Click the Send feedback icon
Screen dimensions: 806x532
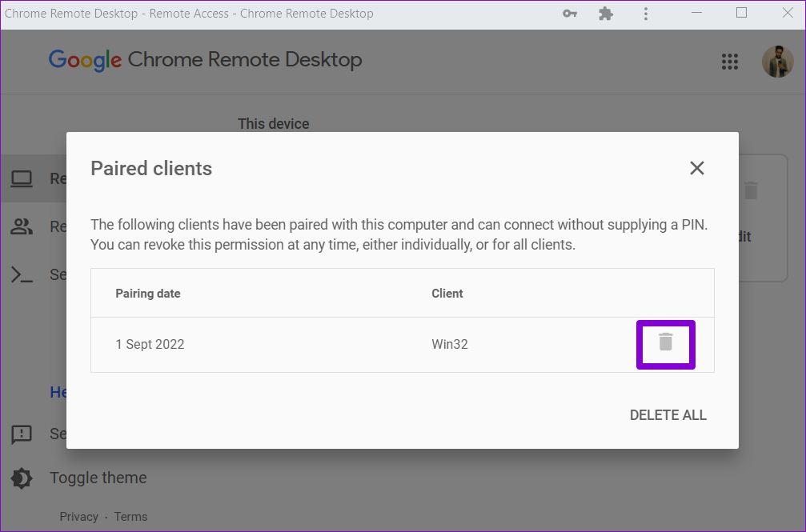(22, 434)
